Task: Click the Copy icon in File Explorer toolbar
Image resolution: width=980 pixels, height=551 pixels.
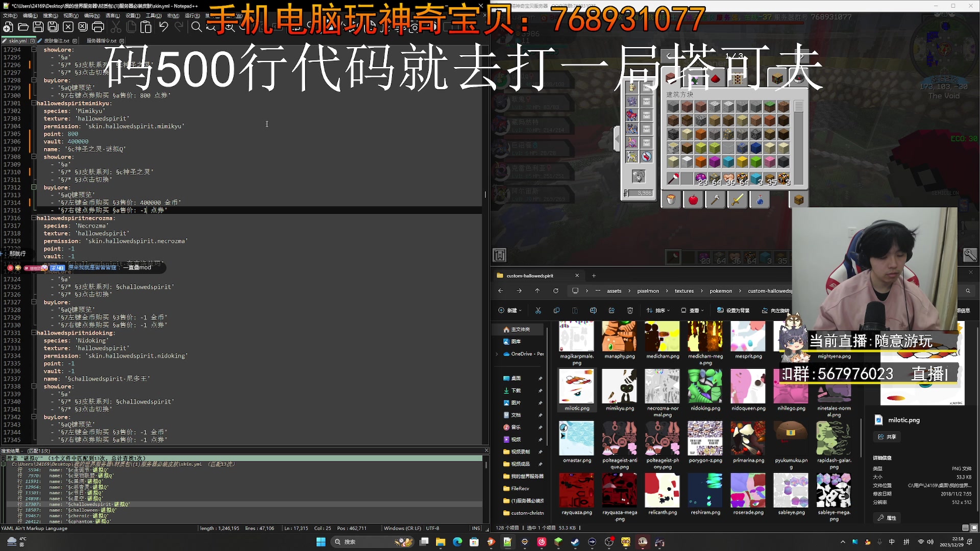Action: click(x=556, y=310)
